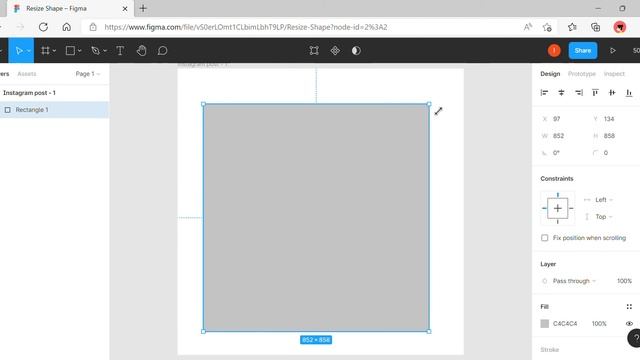Click the browser Home icon
640x360 pixels.
[67, 27]
